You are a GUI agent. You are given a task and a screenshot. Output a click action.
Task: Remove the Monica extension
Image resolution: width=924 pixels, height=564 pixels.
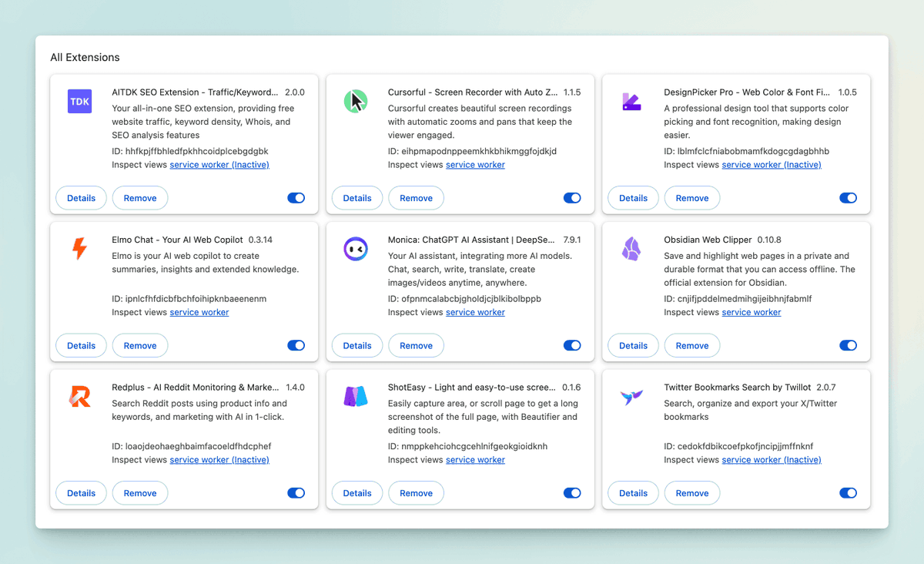[x=416, y=345]
